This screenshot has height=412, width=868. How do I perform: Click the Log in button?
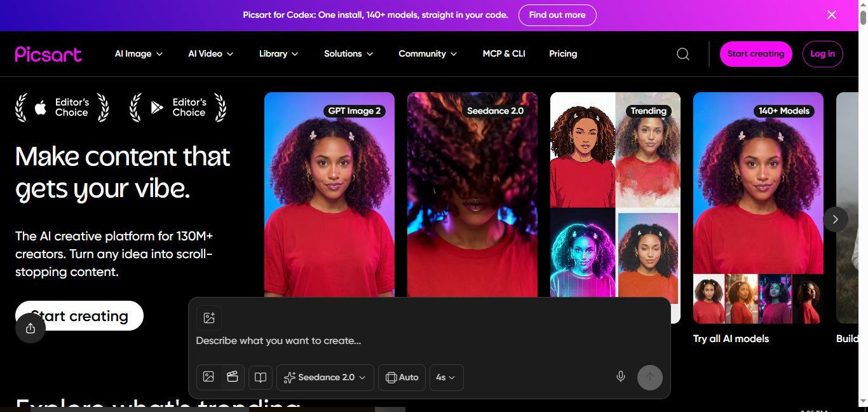823,54
